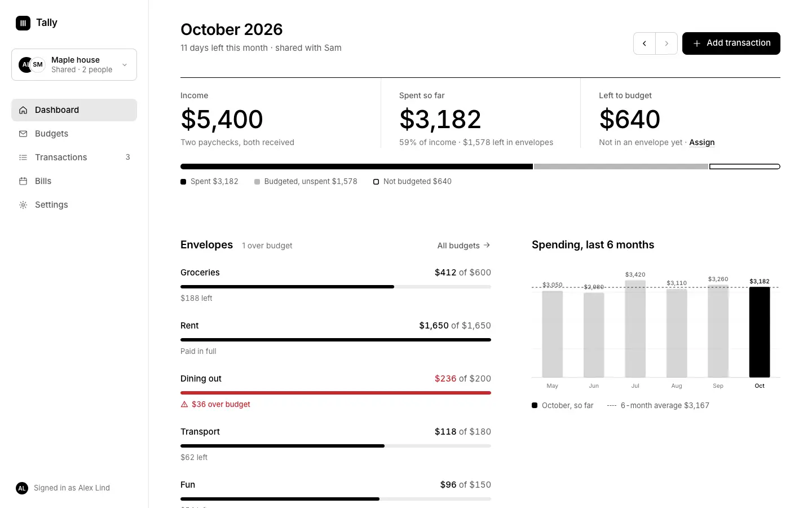This screenshot has height=508, width=812.
Task: Open the Transactions page
Action: (x=74, y=157)
